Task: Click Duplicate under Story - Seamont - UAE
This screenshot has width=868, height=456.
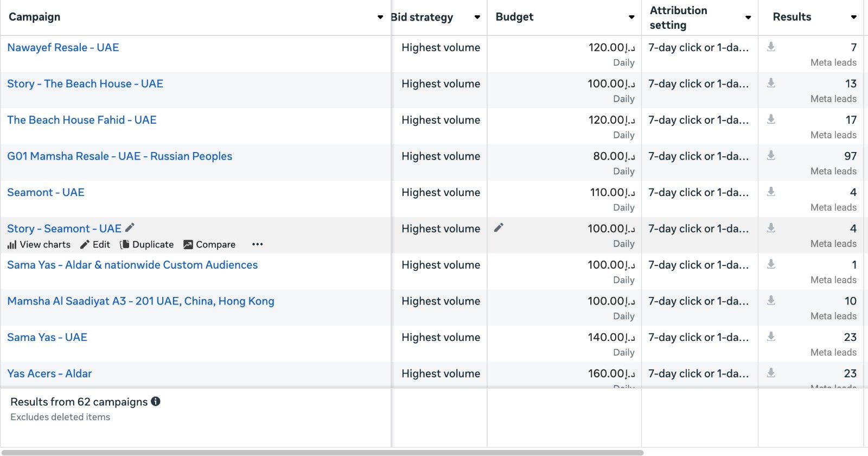Action: click(146, 245)
